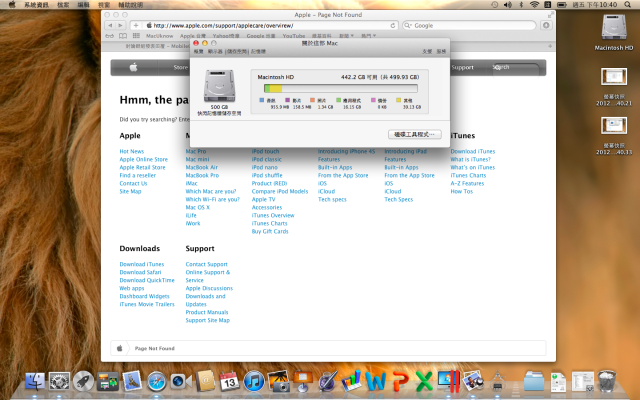Viewport: 640px width, 400px height.
Task: Launch Keynote podium icon in dock
Action: coord(303,381)
